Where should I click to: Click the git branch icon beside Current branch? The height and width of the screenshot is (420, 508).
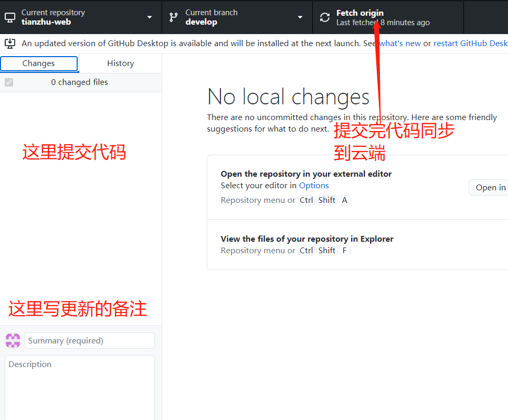tap(174, 17)
